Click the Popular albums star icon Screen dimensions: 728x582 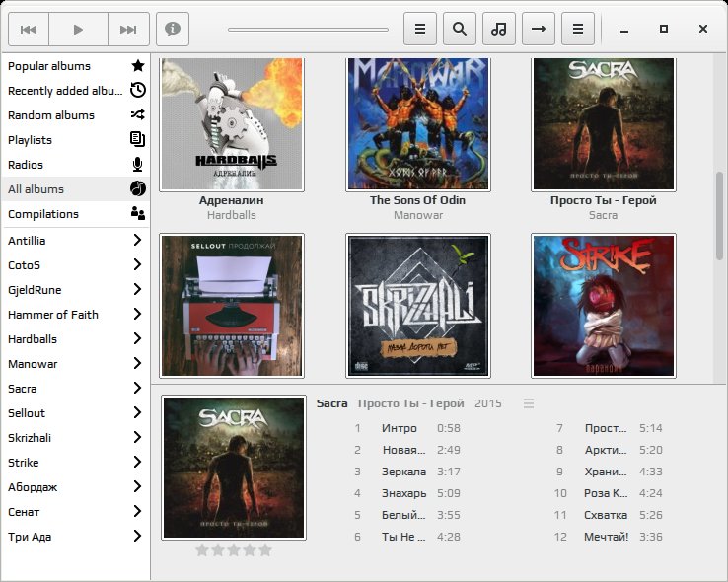pos(138,65)
